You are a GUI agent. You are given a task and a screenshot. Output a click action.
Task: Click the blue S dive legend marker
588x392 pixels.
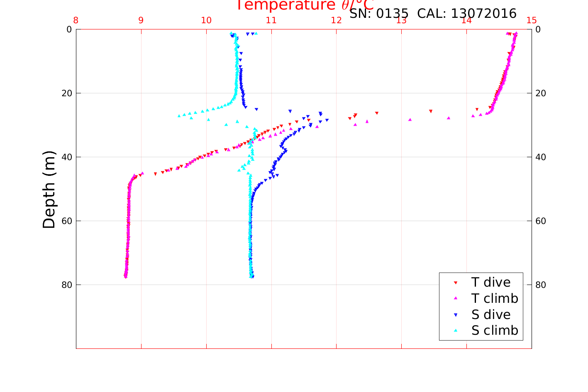[x=455, y=315]
